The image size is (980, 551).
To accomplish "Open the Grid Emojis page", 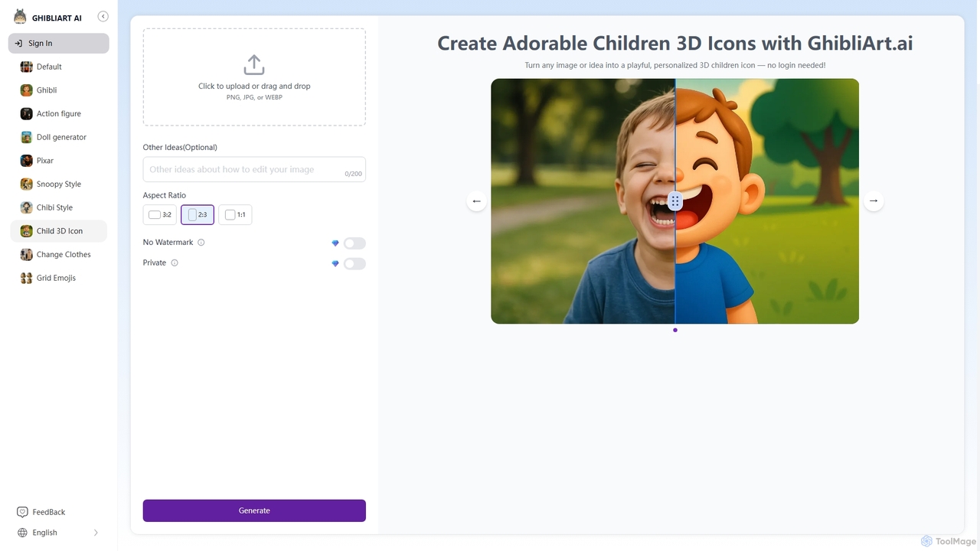I will [x=59, y=278].
